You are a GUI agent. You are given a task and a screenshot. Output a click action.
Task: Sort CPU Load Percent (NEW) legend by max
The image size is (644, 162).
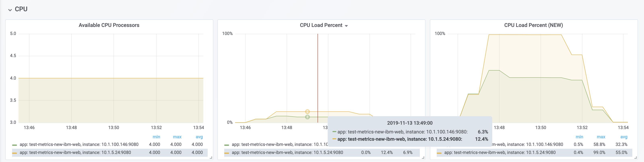tap(601, 137)
